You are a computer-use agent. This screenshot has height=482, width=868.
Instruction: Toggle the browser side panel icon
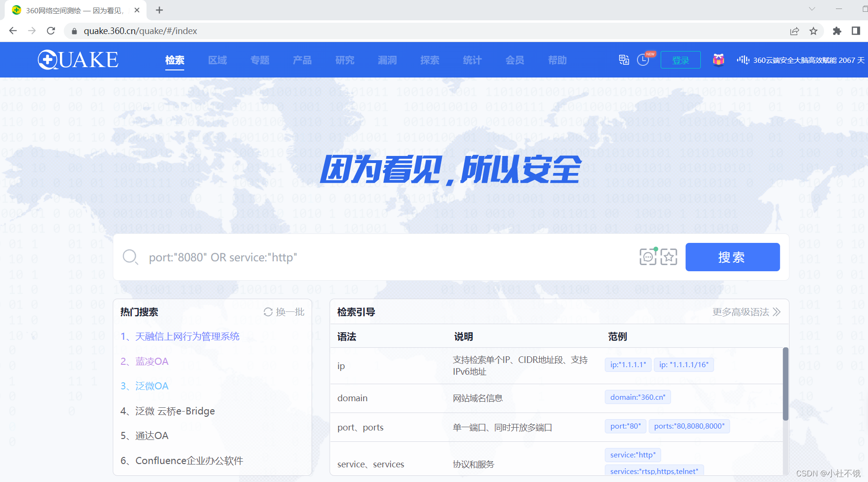[856, 31]
